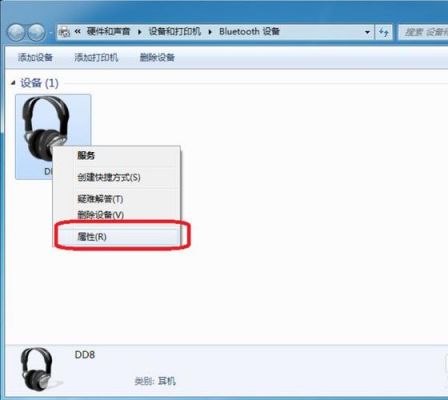
Task: Expand arrow after 设备和打印机 breadcrumb
Action: [x=210, y=32]
